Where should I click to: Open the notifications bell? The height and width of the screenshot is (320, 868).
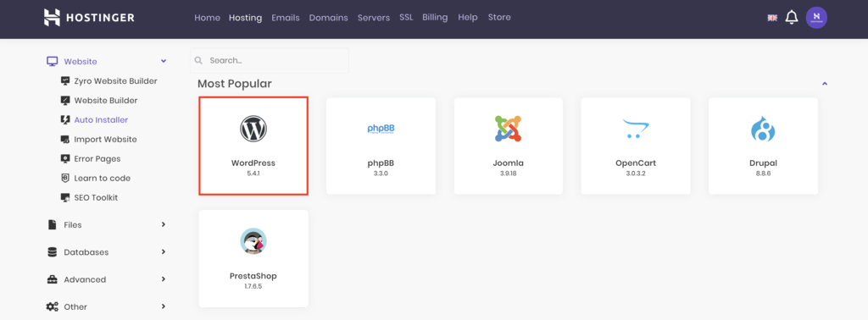[792, 18]
